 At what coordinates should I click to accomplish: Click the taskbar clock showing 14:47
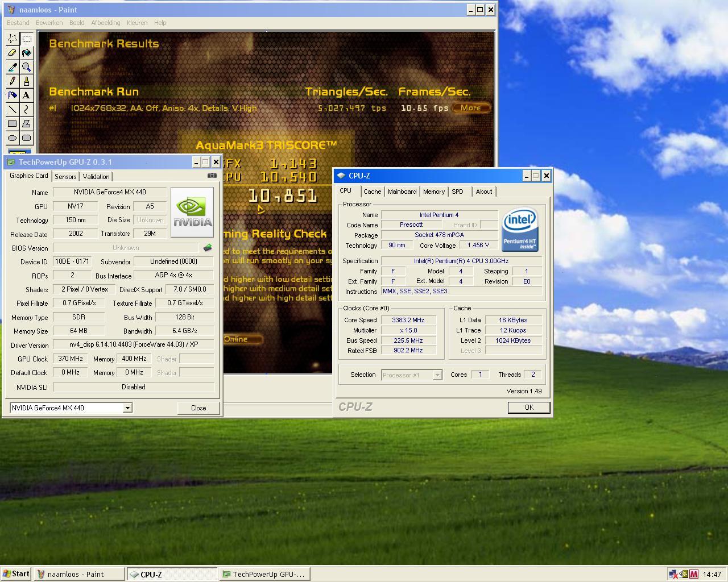point(712,575)
